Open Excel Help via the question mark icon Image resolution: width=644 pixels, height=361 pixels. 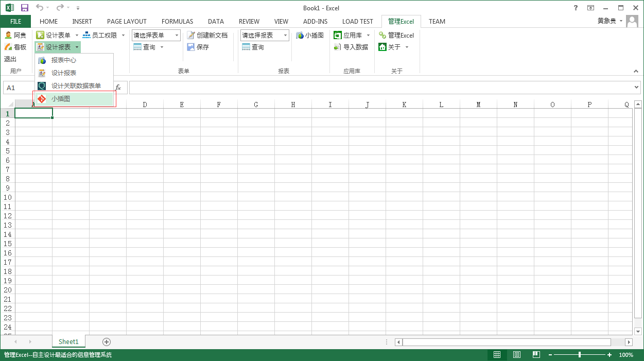click(x=576, y=8)
